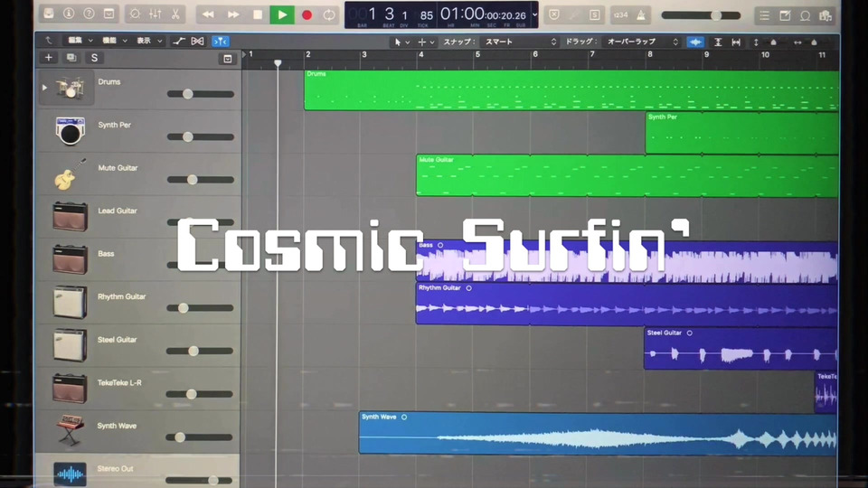This screenshot has width=868, height=488.
Task: Click the Mute Guitar track icon
Action: click(70, 174)
